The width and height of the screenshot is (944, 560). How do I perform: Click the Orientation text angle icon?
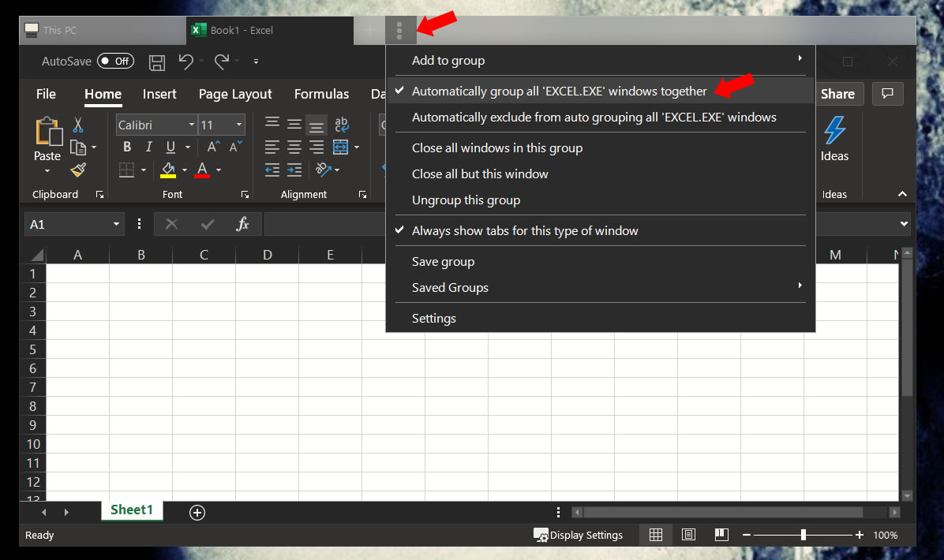(324, 170)
